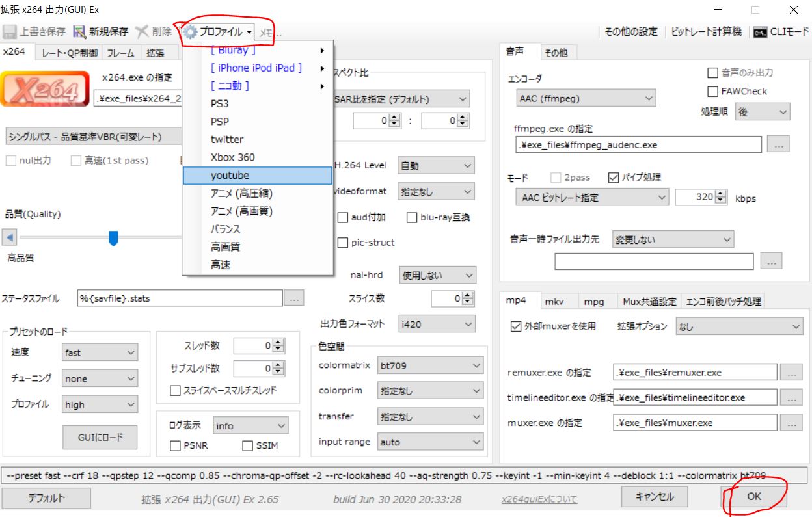
Task: Switch to the フレーム tab
Action: coord(120,53)
